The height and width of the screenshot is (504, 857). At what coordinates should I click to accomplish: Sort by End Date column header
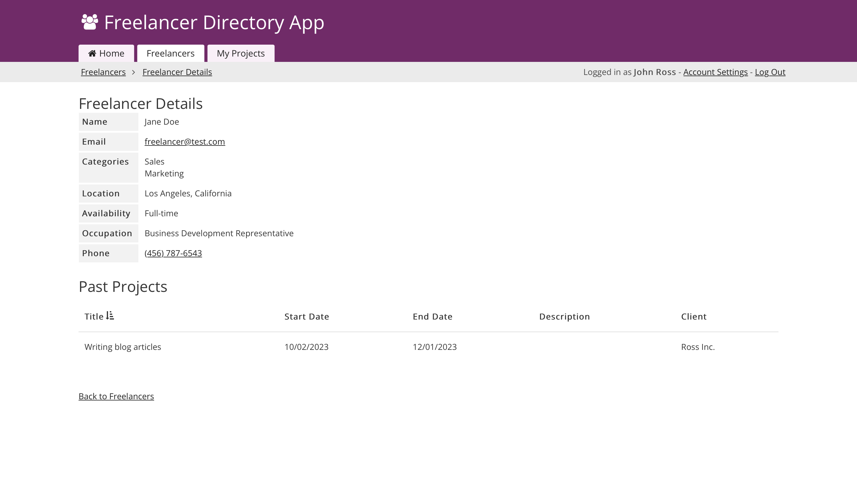(x=432, y=317)
